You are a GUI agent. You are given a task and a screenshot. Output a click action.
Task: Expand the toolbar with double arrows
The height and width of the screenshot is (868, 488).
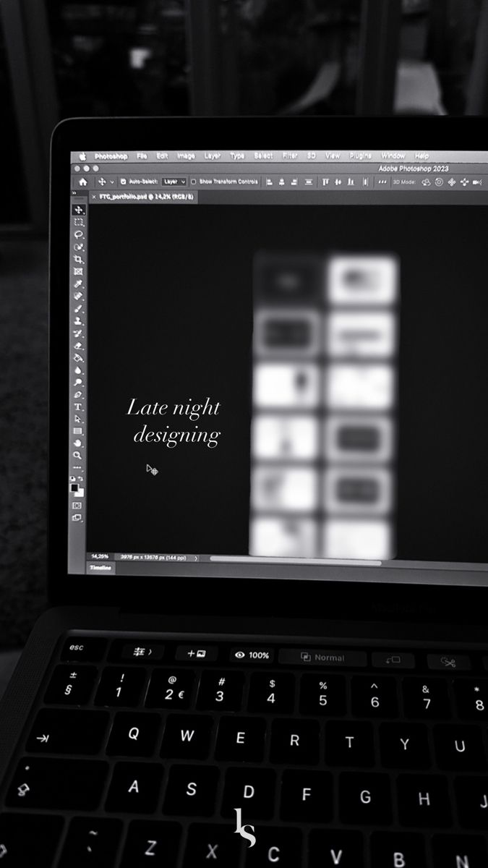(74, 194)
